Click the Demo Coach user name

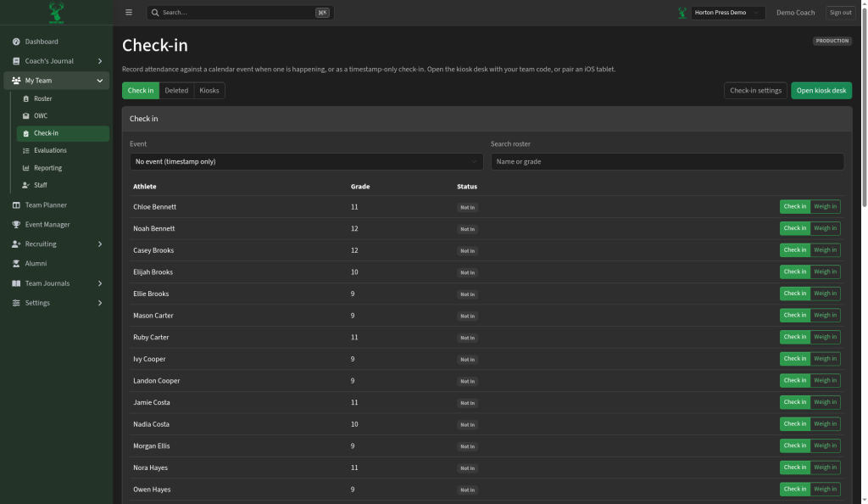click(795, 12)
